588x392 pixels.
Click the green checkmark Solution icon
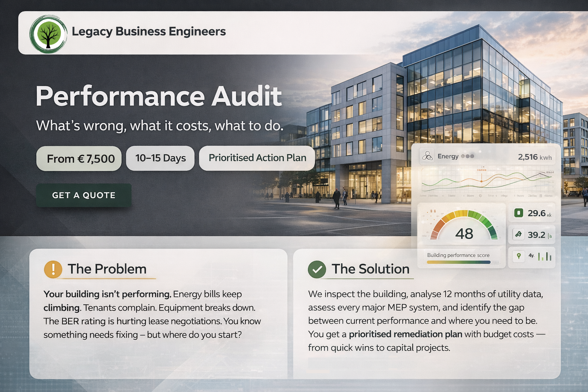tap(317, 269)
